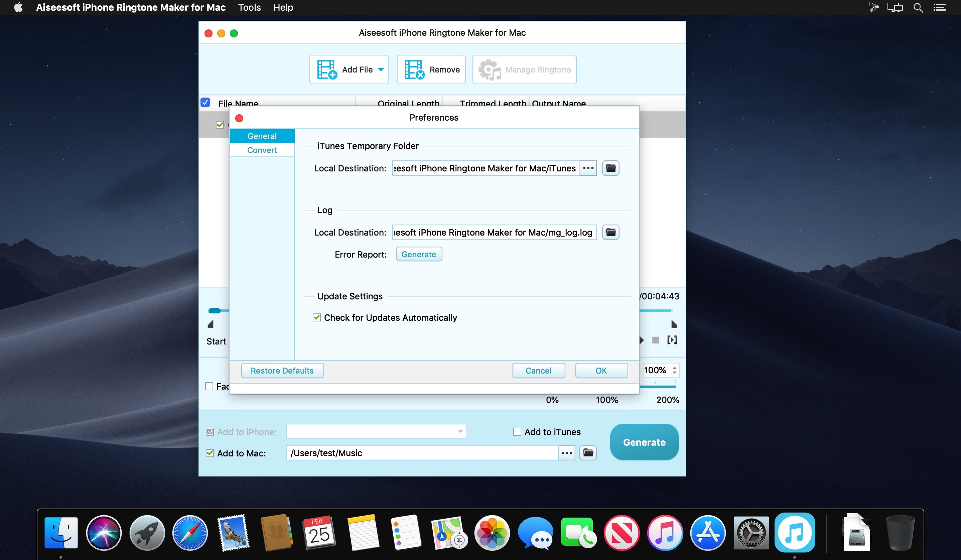This screenshot has height=560, width=961.
Task: Close the Preferences dialog with red button
Action: pos(239,118)
